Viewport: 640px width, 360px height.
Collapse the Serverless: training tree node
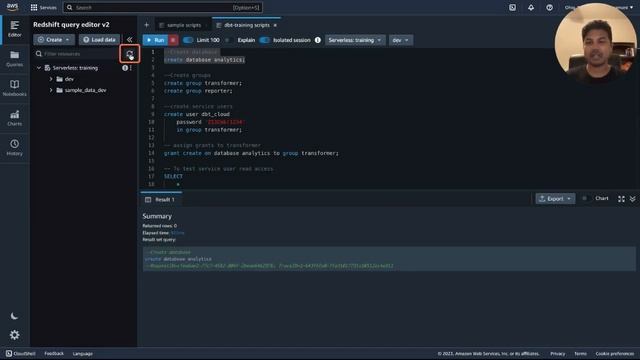[39, 68]
